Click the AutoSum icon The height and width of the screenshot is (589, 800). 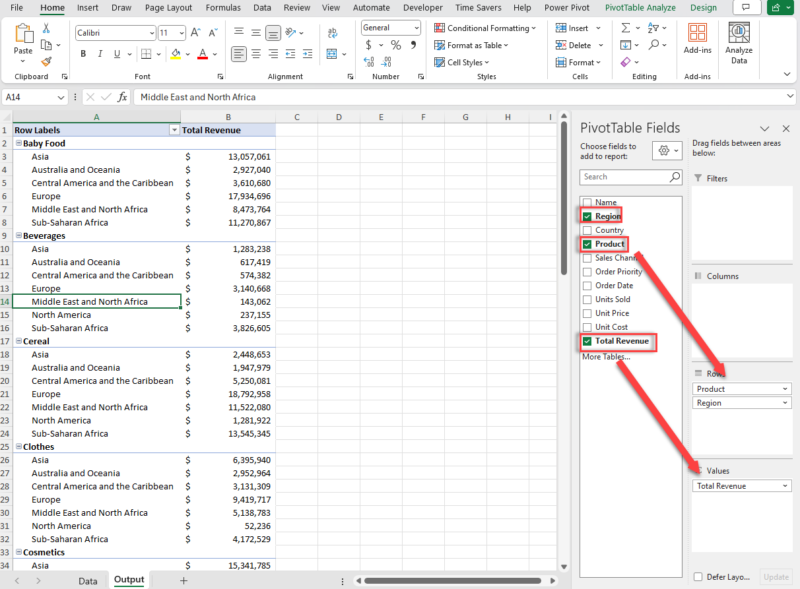(x=624, y=28)
